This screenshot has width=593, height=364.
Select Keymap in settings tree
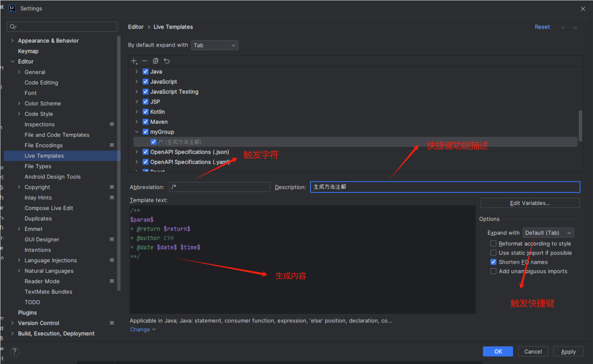click(x=28, y=51)
